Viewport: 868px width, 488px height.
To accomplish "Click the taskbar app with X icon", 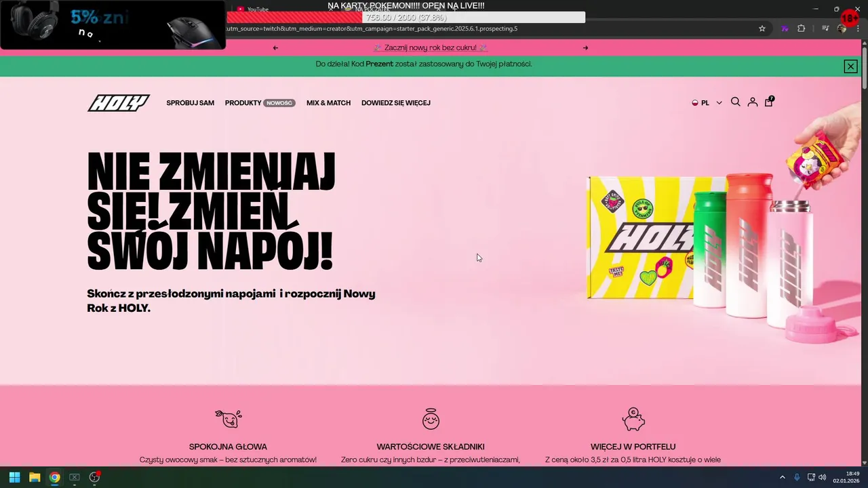I will [x=75, y=477].
